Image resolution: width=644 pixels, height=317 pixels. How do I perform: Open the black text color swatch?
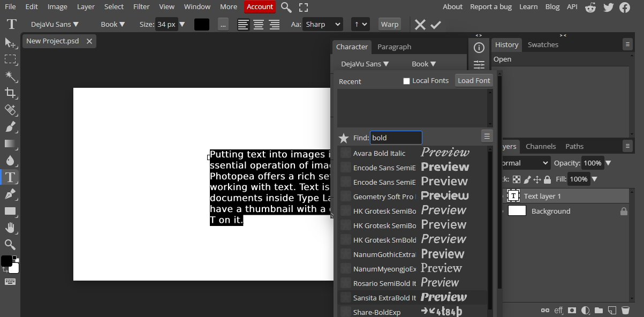click(202, 25)
